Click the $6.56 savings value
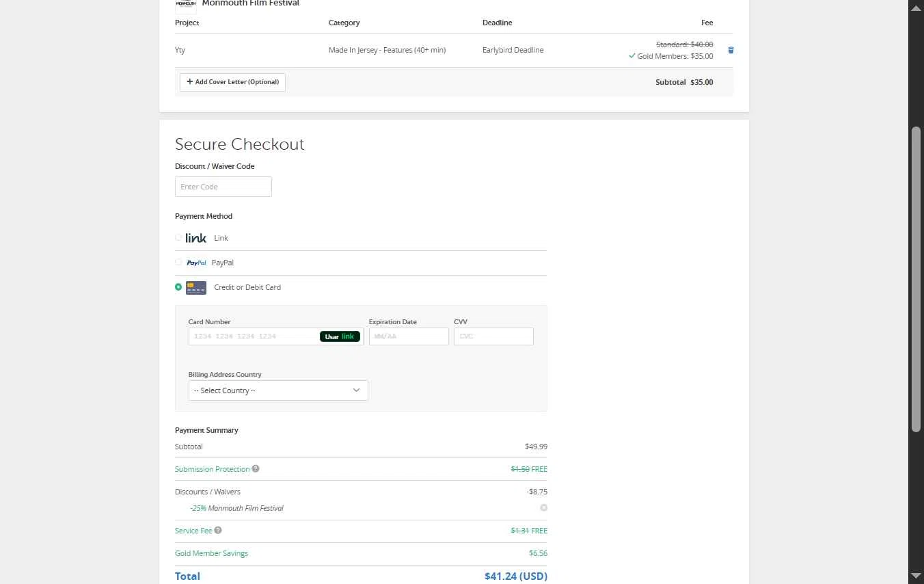The height and width of the screenshot is (584, 924). [538, 553]
